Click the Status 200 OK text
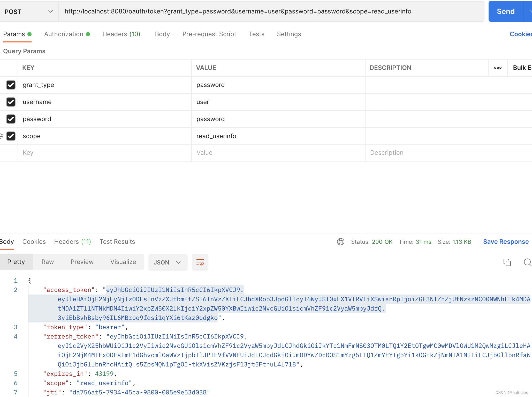Screen dimensions: 532x397 [x=371, y=242]
